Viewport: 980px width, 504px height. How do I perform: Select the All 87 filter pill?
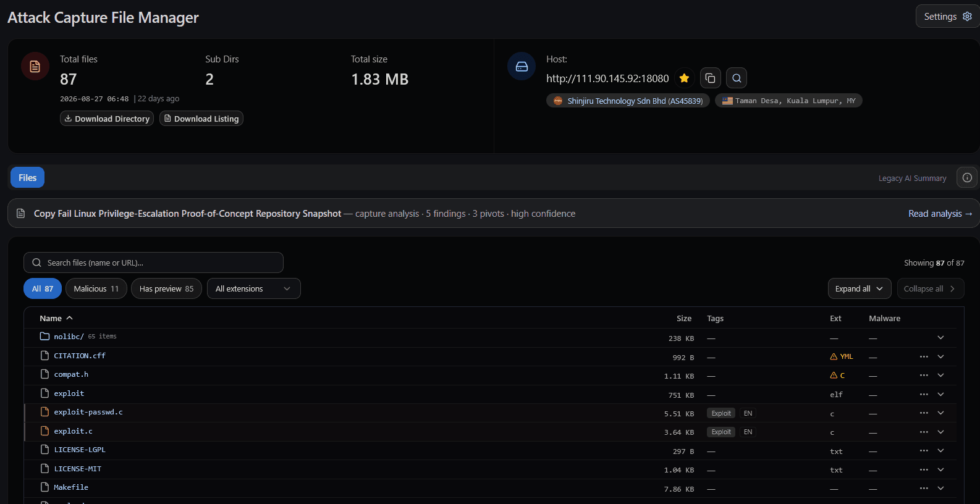click(x=43, y=288)
